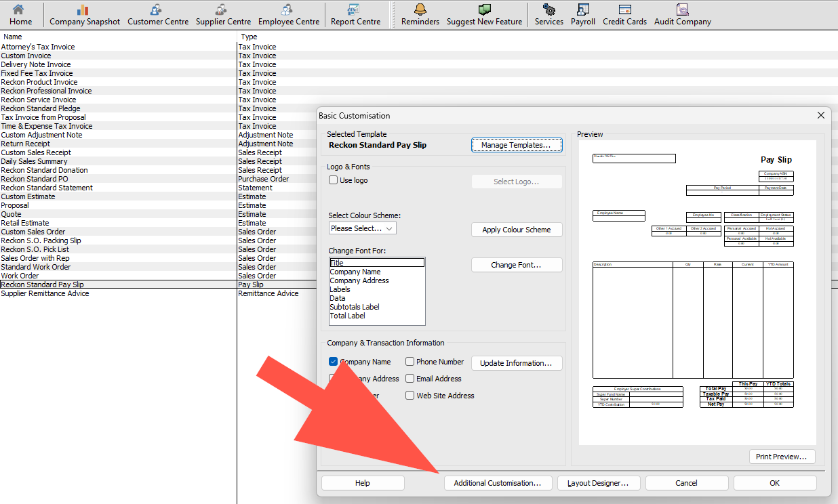Tick the Email Address checkbox
The height and width of the screenshot is (504, 838).
click(410, 379)
